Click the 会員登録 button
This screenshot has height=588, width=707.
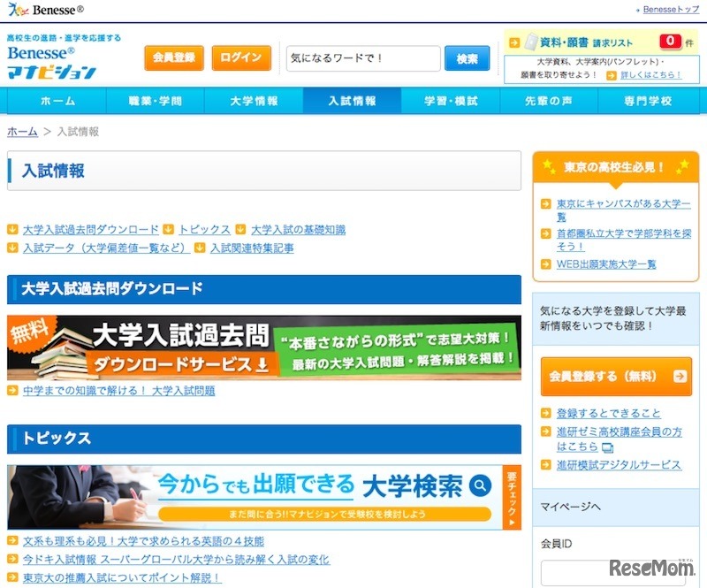[173, 57]
